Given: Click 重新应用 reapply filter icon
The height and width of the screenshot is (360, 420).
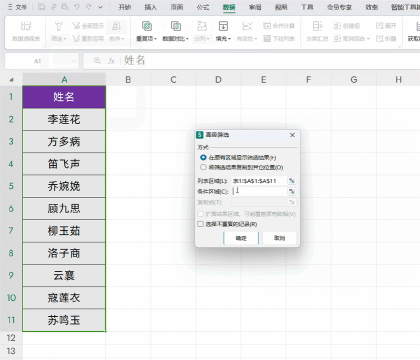Looking at the screenshot, I should [88, 38].
